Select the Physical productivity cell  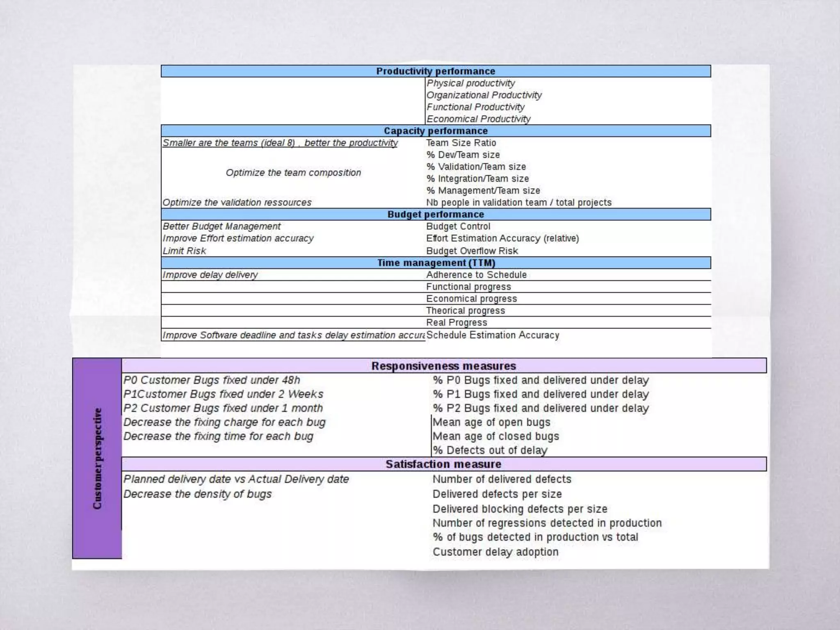coord(470,83)
